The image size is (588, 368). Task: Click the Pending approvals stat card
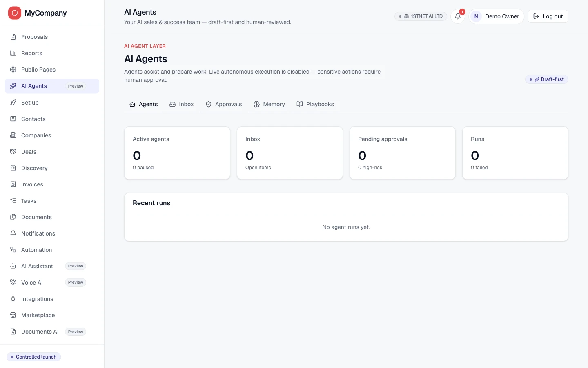pyautogui.click(x=403, y=153)
